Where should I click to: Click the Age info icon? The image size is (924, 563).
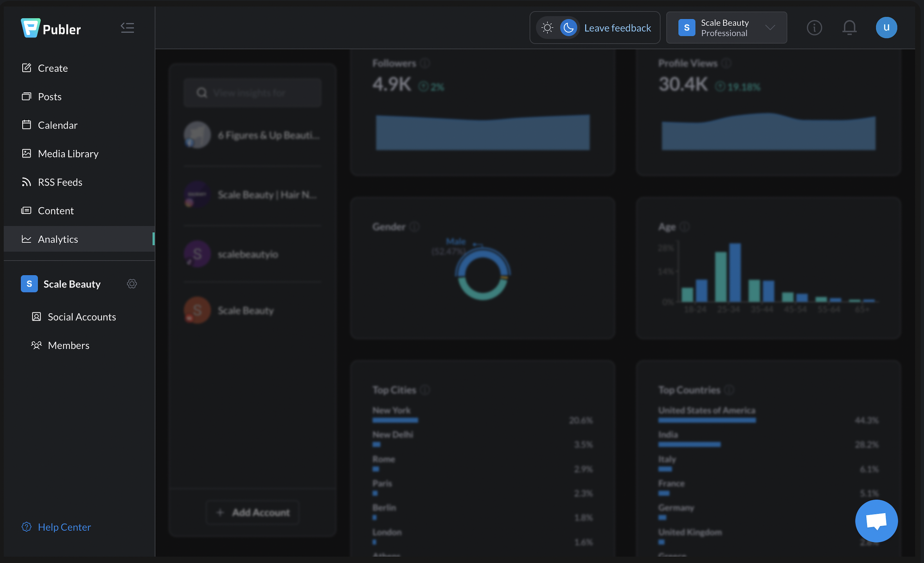[x=685, y=227]
